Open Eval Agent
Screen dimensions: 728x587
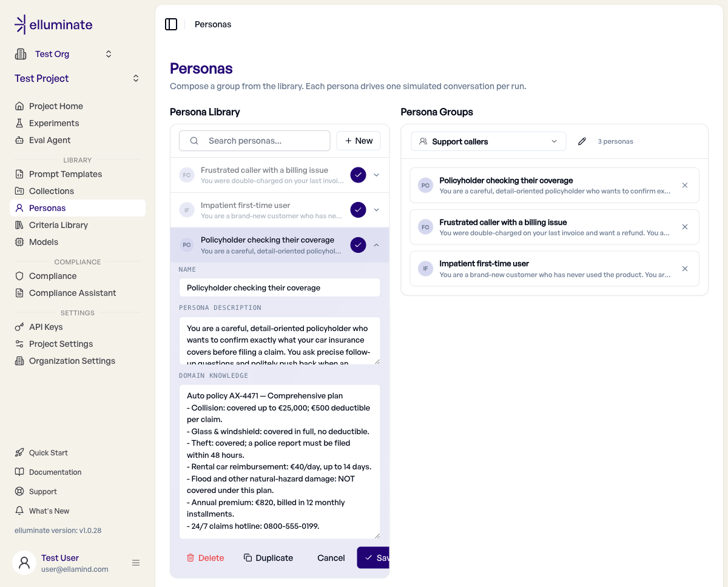coord(78,140)
